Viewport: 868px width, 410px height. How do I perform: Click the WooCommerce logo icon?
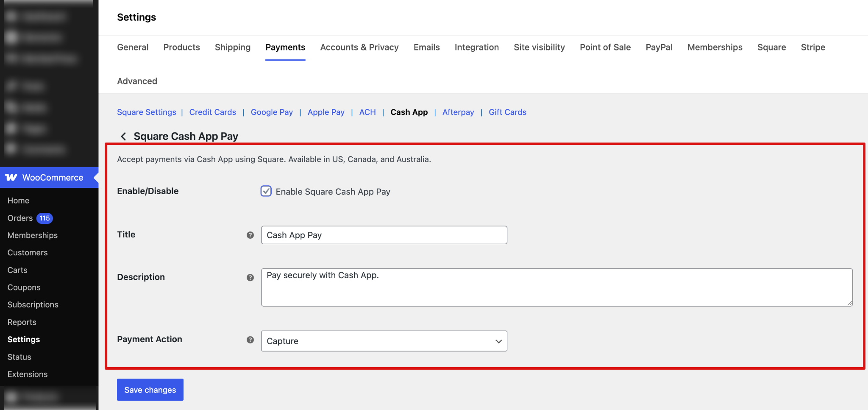tap(11, 177)
